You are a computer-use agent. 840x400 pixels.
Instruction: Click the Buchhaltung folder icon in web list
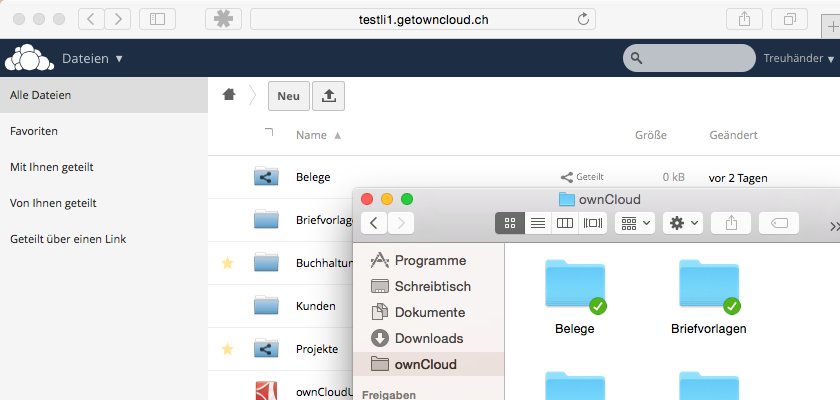click(266, 262)
